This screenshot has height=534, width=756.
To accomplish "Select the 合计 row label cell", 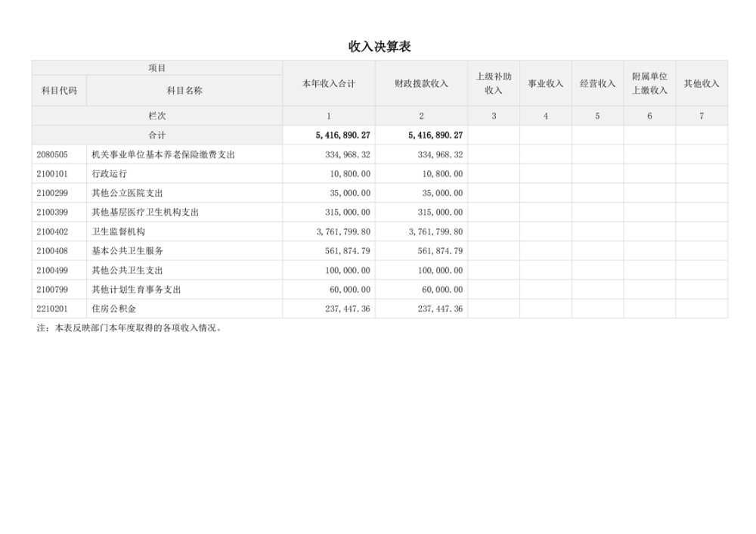I will tap(156, 135).
